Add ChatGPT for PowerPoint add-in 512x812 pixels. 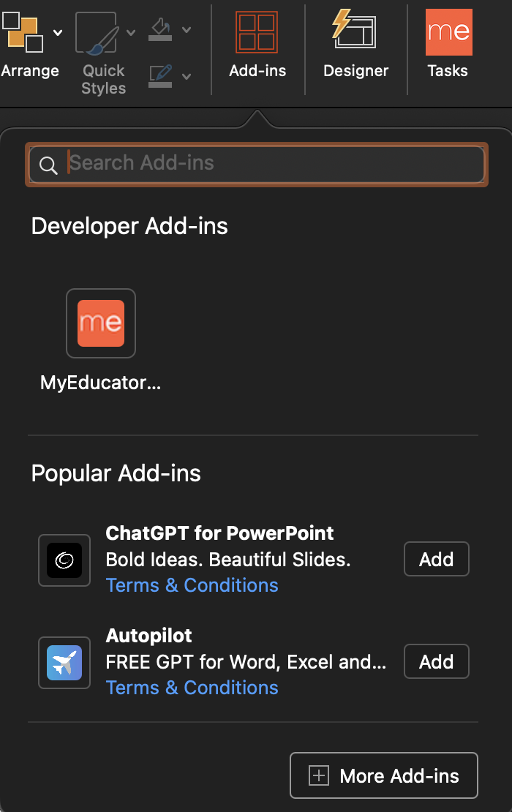pyautogui.click(x=437, y=560)
